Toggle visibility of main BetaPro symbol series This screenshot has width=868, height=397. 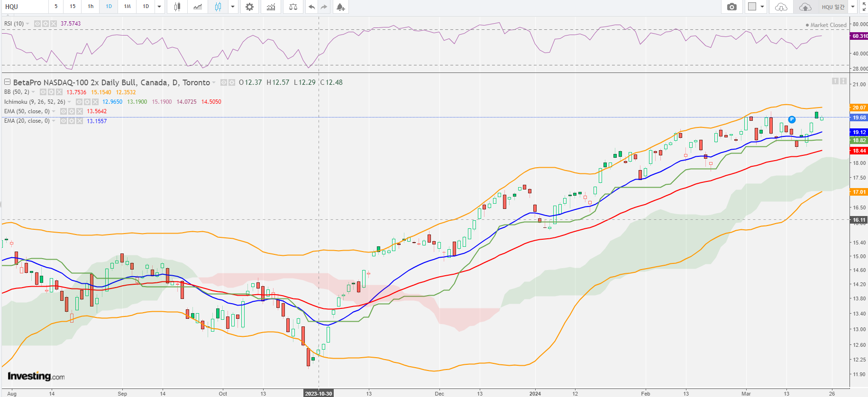point(224,82)
